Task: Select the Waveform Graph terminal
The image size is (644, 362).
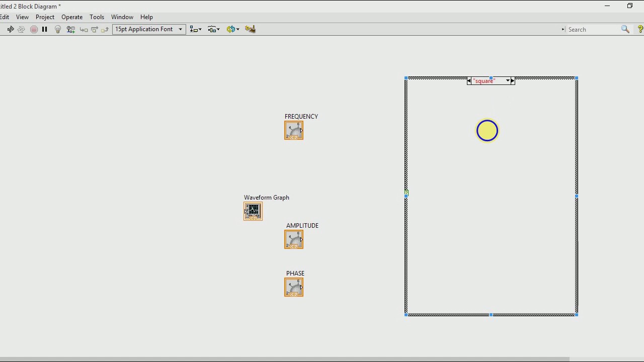Action: [x=253, y=211]
